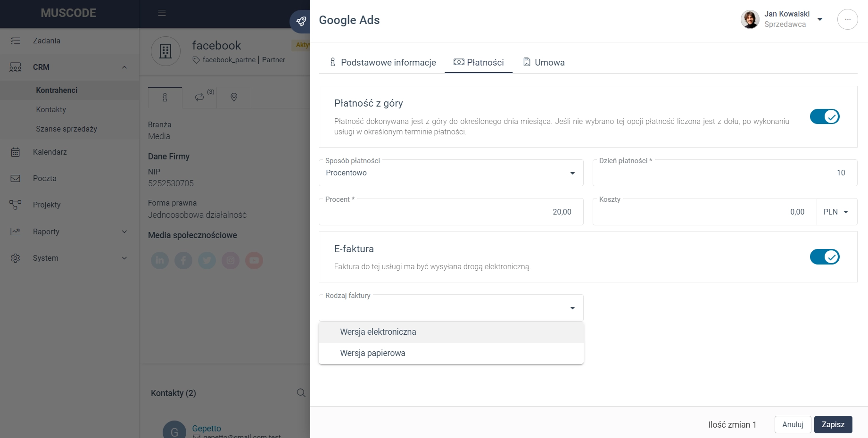Click the MUSCODE logo
The height and width of the screenshot is (438, 868).
68,13
